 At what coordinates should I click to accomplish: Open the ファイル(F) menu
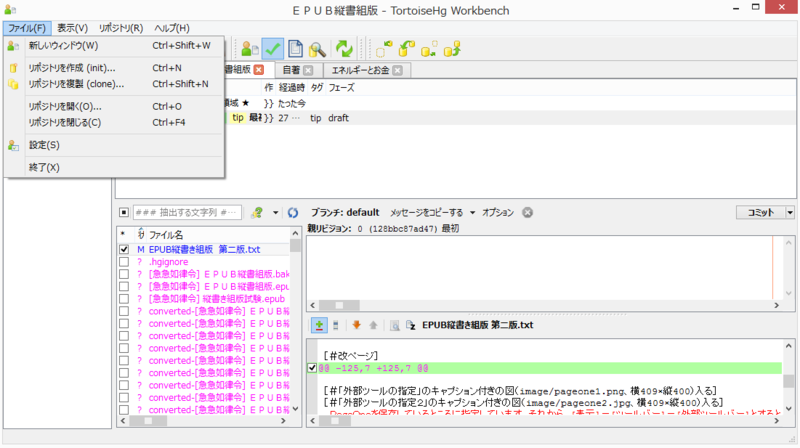pyautogui.click(x=27, y=28)
